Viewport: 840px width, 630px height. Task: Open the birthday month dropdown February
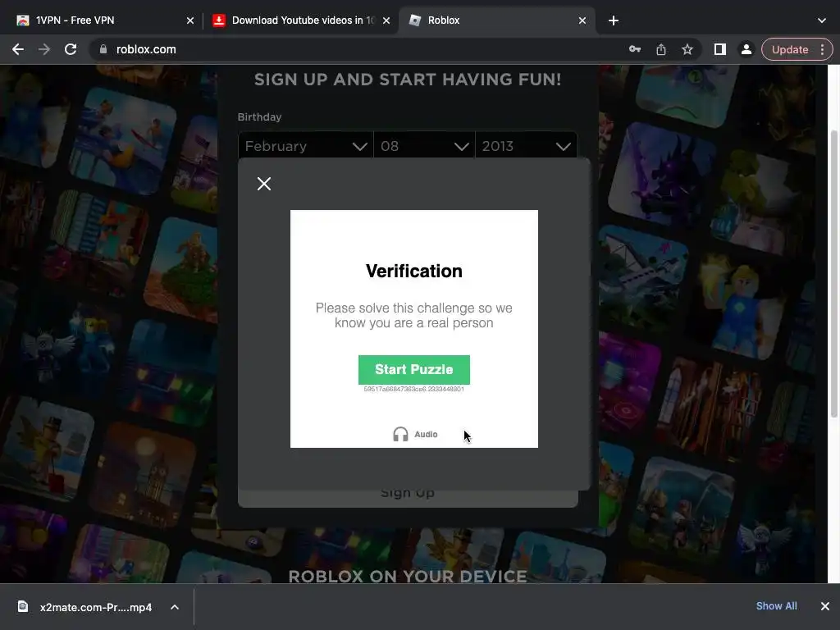point(306,146)
